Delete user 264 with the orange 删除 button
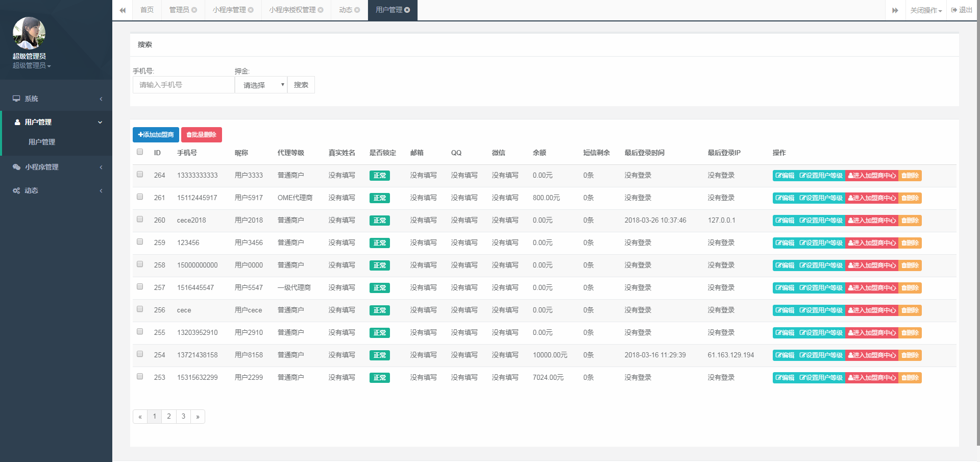The height and width of the screenshot is (462, 980). click(910, 176)
